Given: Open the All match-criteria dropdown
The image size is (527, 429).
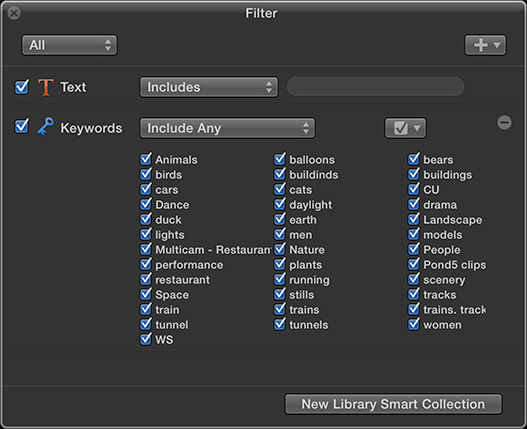Looking at the screenshot, I should pyautogui.click(x=69, y=45).
